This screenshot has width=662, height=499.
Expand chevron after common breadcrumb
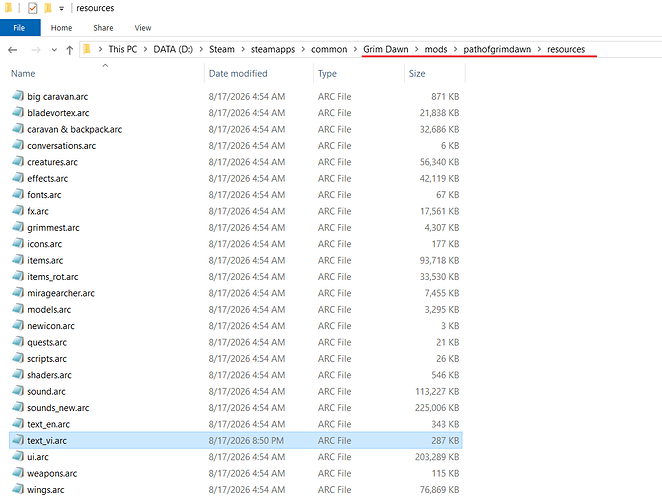[x=355, y=49]
